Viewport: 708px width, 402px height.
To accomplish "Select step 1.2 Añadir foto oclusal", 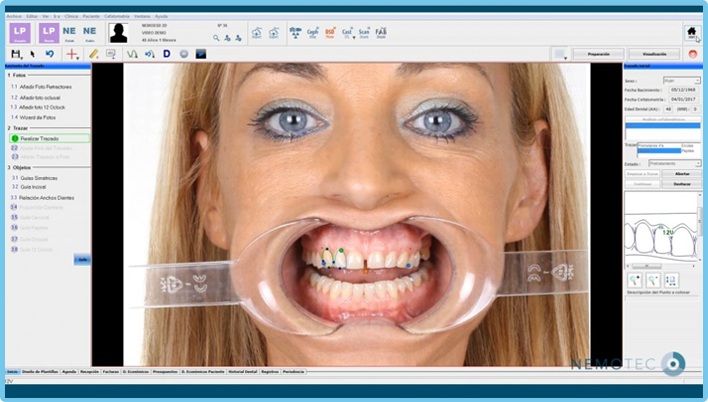I will click(35, 98).
